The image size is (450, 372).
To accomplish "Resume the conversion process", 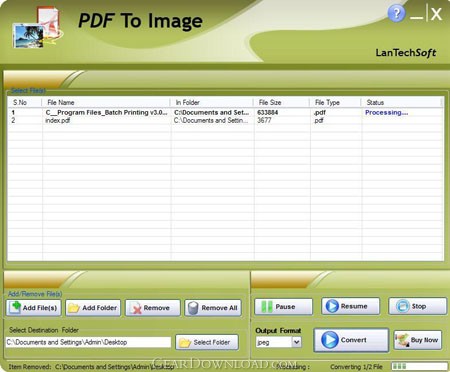I will pyautogui.click(x=350, y=306).
